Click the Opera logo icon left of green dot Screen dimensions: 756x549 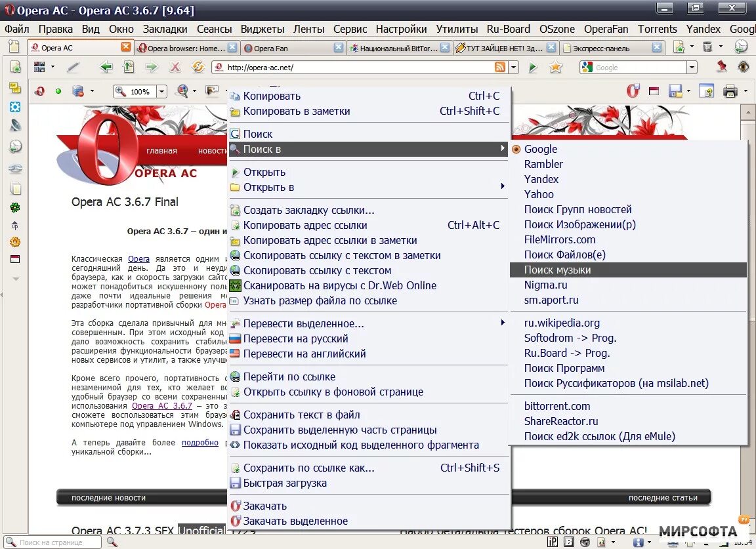tap(39, 91)
